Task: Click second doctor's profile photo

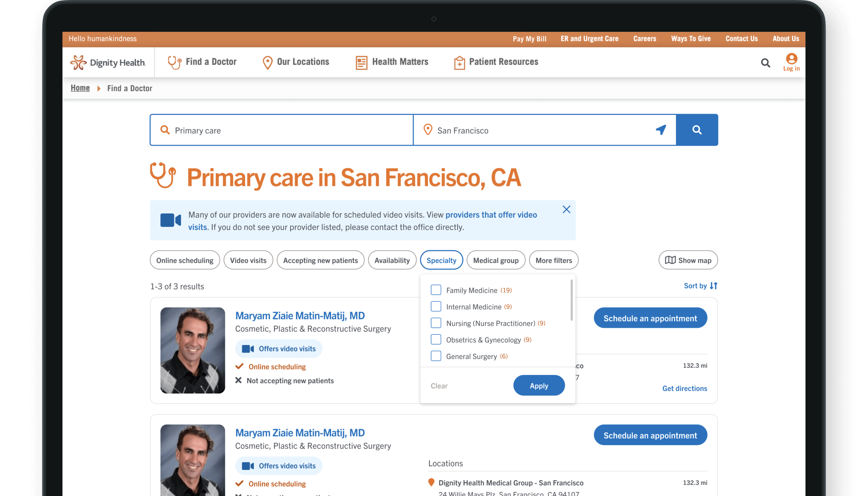Action: [193, 460]
